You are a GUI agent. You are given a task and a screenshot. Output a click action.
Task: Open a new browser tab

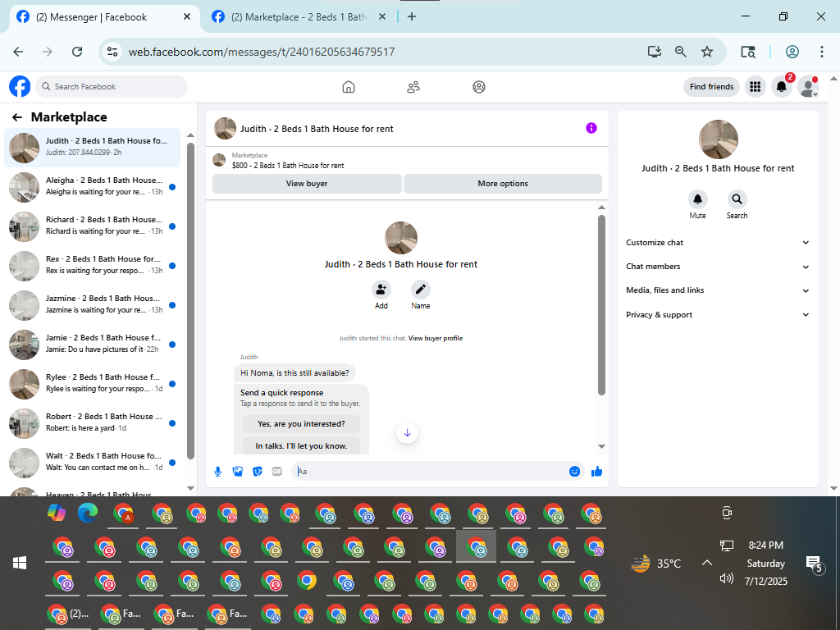click(x=412, y=16)
